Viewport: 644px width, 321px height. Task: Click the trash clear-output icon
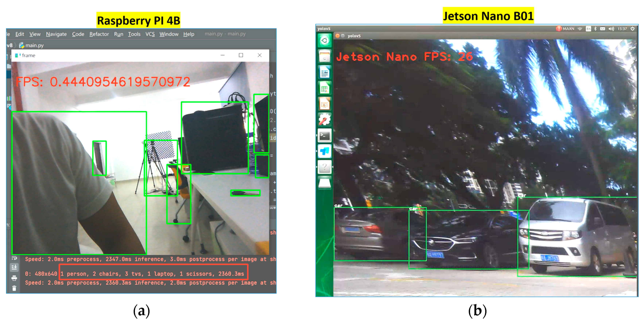14,288
